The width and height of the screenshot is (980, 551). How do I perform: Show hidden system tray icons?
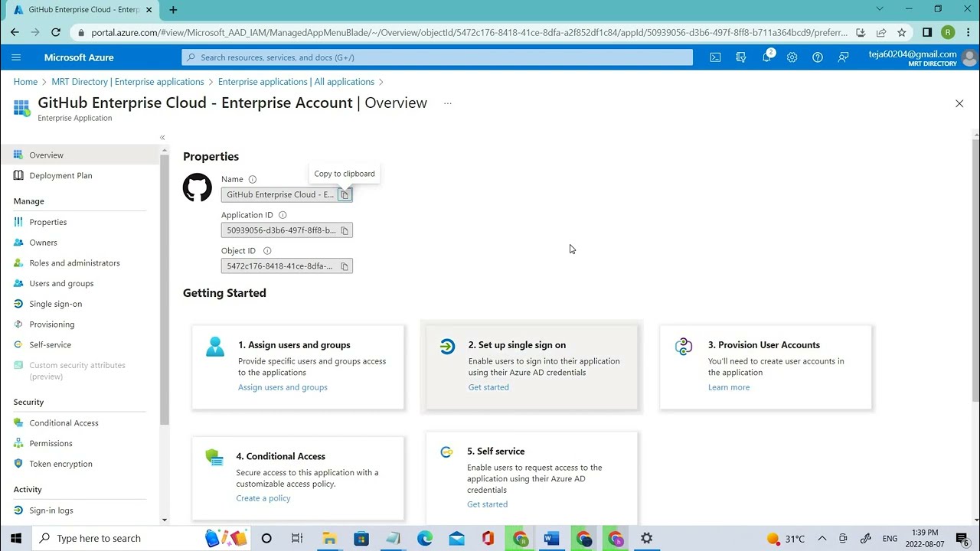(x=822, y=539)
